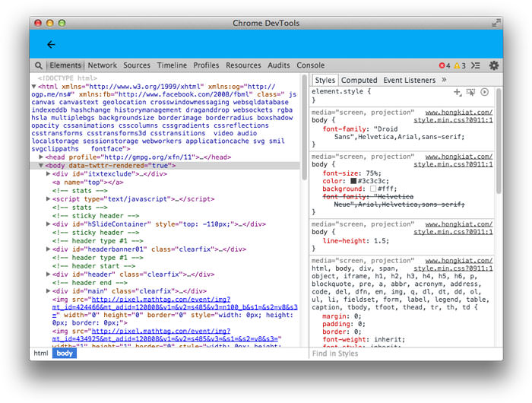Open DevTools settings gear
The height and width of the screenshot is (403, 532).
click(x=494, y=65)
